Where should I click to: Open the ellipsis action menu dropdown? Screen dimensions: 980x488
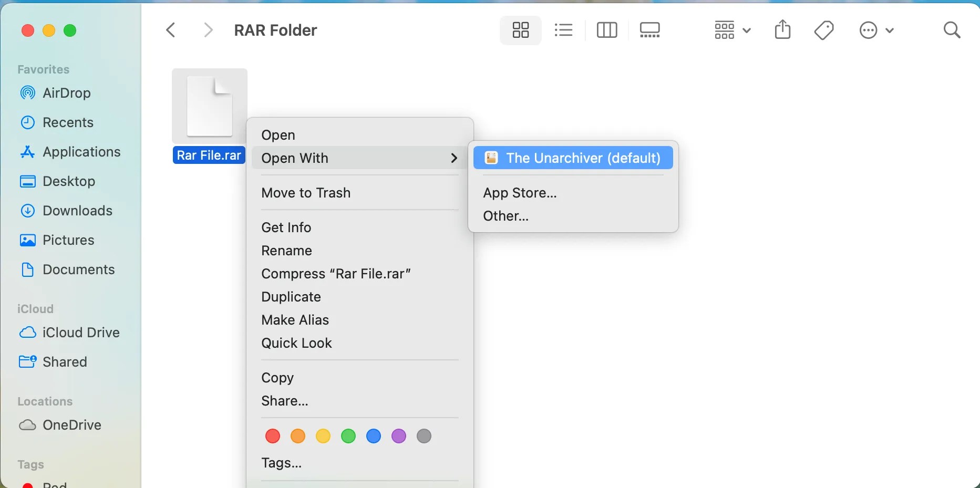click(876, 30)
